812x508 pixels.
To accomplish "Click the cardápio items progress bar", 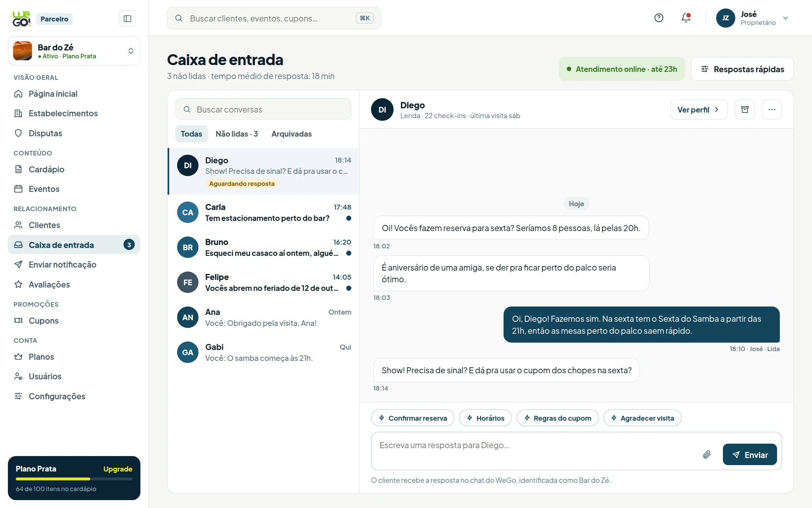I will [74, 479].
